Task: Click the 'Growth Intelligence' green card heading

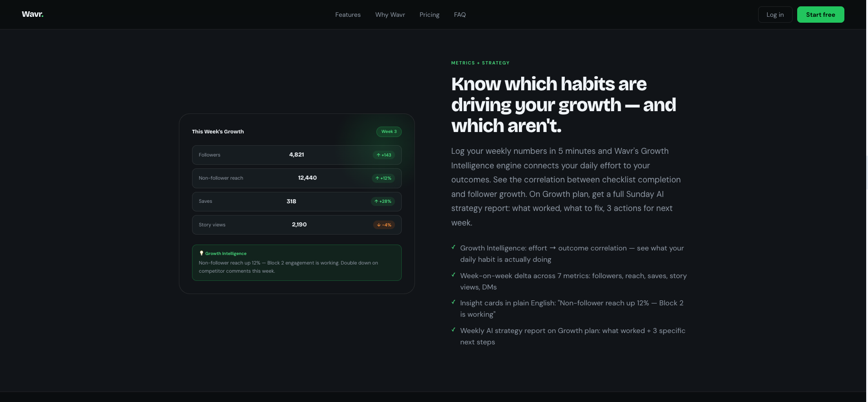Action: [x=226, y=254]
